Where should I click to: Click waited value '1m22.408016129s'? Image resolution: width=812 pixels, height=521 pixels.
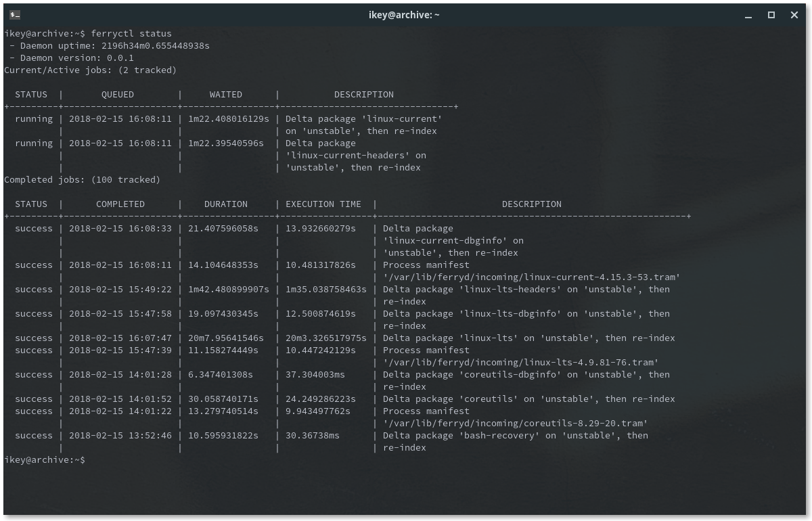tap(229, 118)
